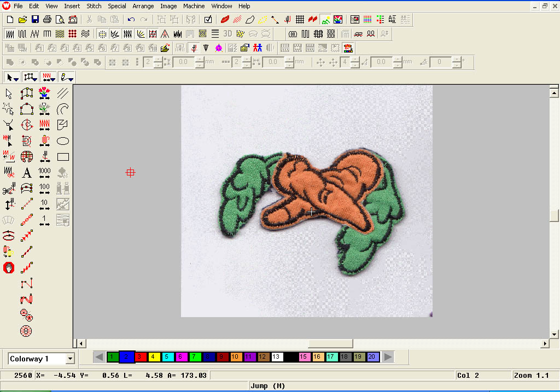Select the 3D stitch icon
This screenshot has width=560, height=392.
227,34
